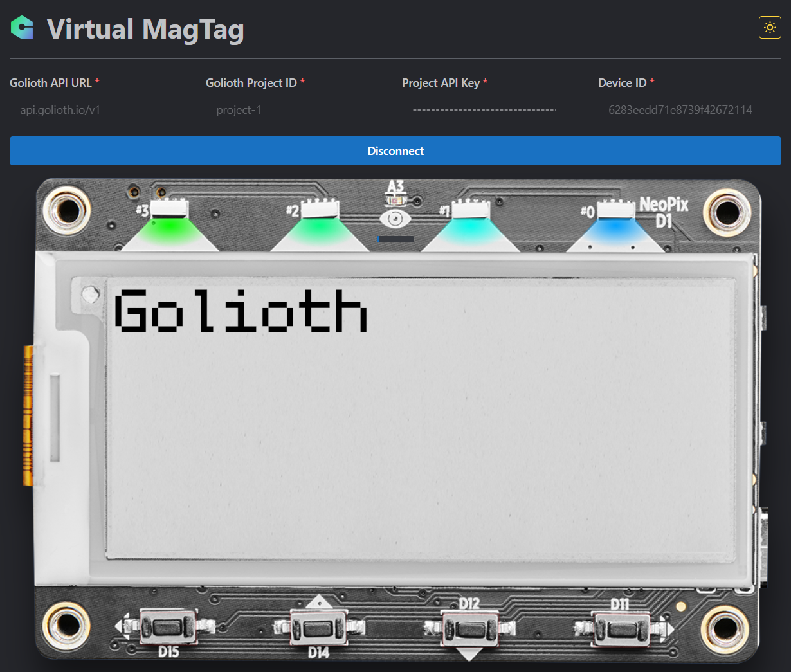Click the A3 light sensor eye icon
791x672 pixels.
[395, 219]
